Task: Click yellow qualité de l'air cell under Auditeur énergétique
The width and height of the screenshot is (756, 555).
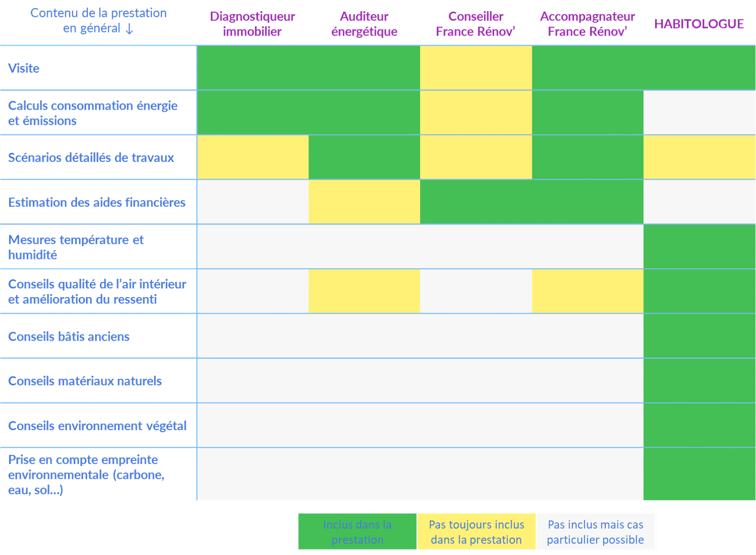Action: click(364, 291)
